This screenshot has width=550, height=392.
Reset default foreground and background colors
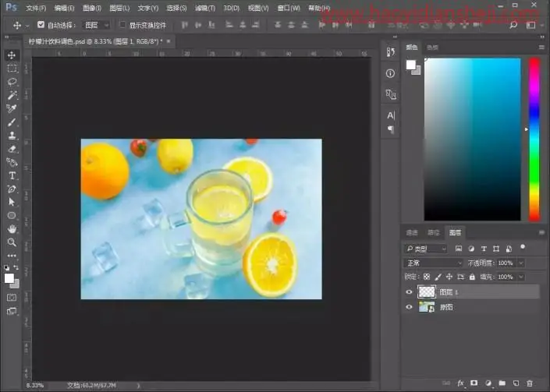7,267
